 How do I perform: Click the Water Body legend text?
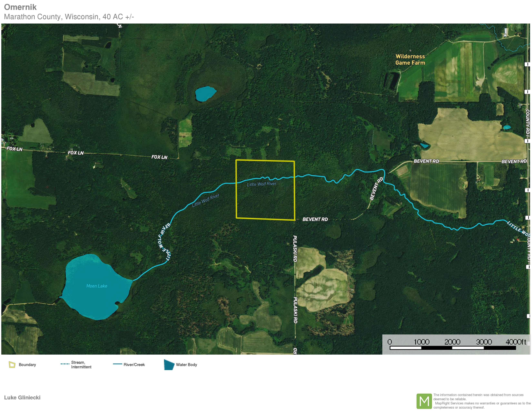186,364
